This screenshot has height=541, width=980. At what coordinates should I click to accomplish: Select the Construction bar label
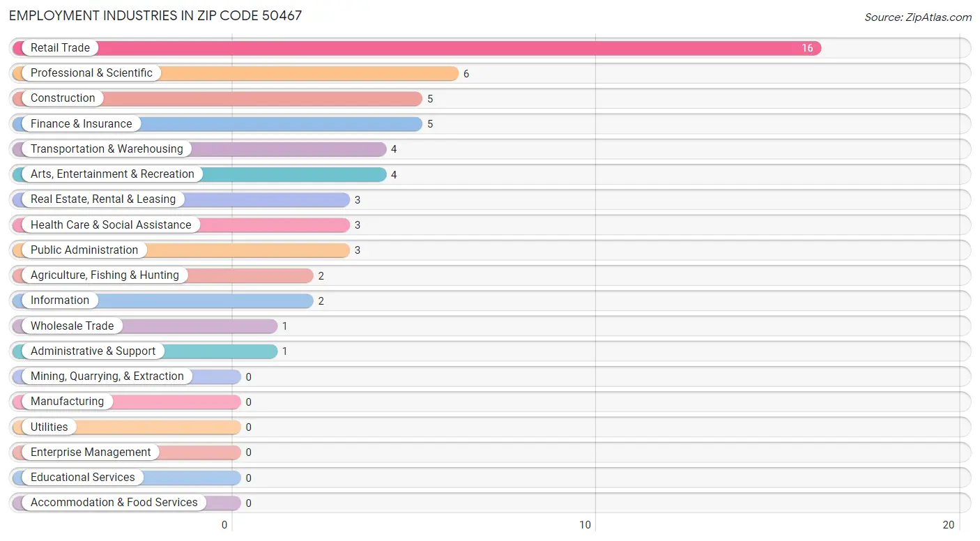63,98
